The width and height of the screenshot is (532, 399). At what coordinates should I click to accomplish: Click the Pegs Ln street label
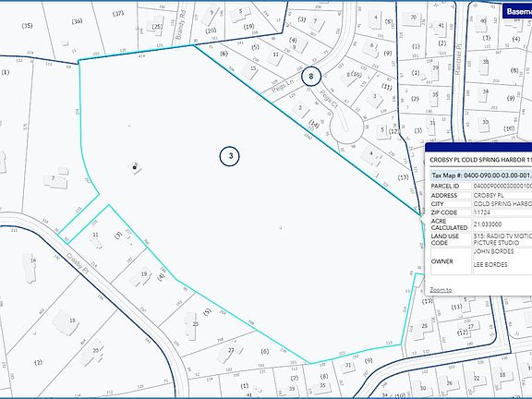(x=283, y=88)
